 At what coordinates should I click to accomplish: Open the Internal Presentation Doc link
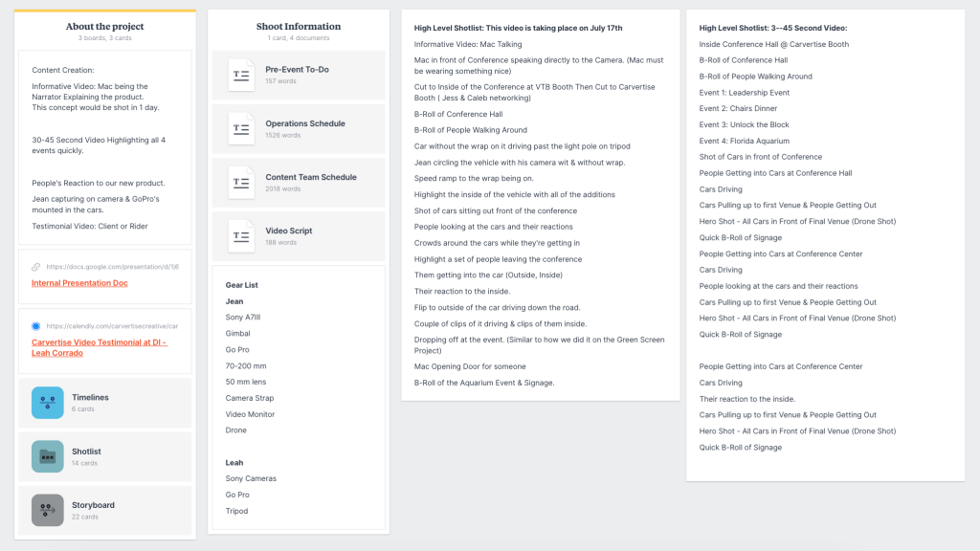pos(79,283)
